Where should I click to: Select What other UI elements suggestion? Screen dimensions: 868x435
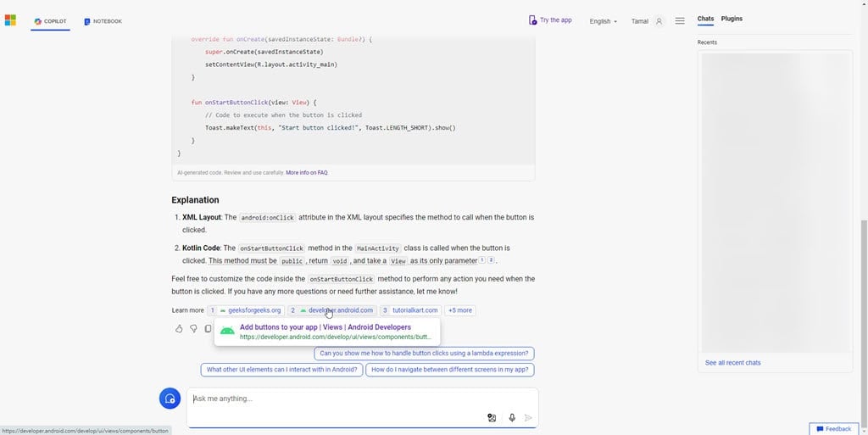pyautogui.click(x=281, y=370)
